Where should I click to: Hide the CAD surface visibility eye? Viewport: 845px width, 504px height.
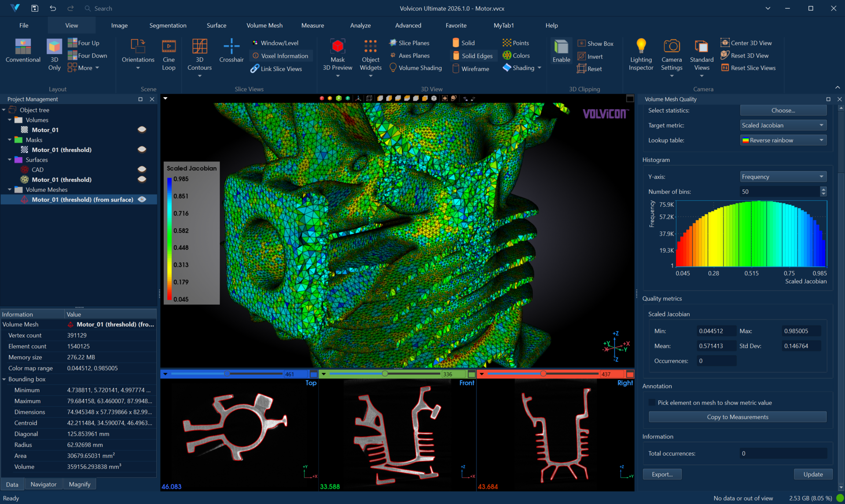[x=142, y=169]
